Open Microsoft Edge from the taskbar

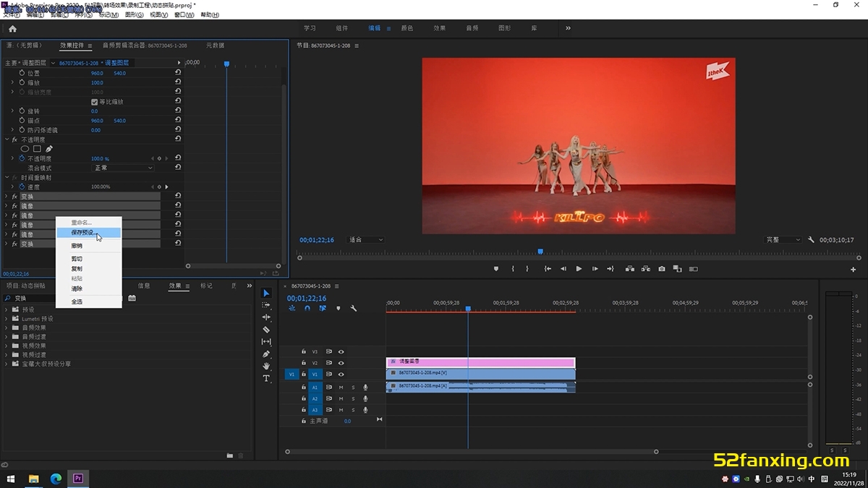click(55, 478)
